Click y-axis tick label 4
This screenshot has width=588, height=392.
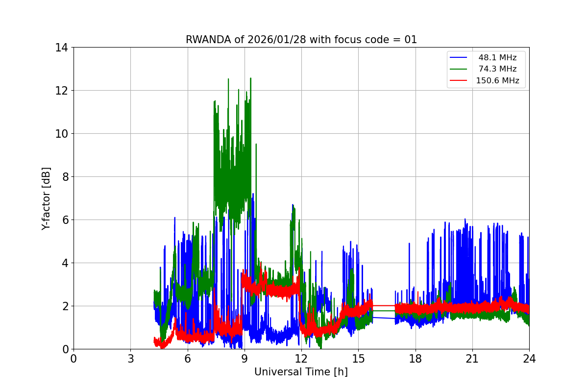coord(65,263)
